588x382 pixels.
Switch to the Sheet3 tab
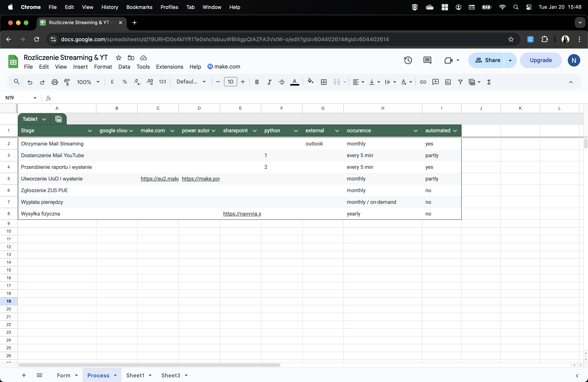(171, 375)
